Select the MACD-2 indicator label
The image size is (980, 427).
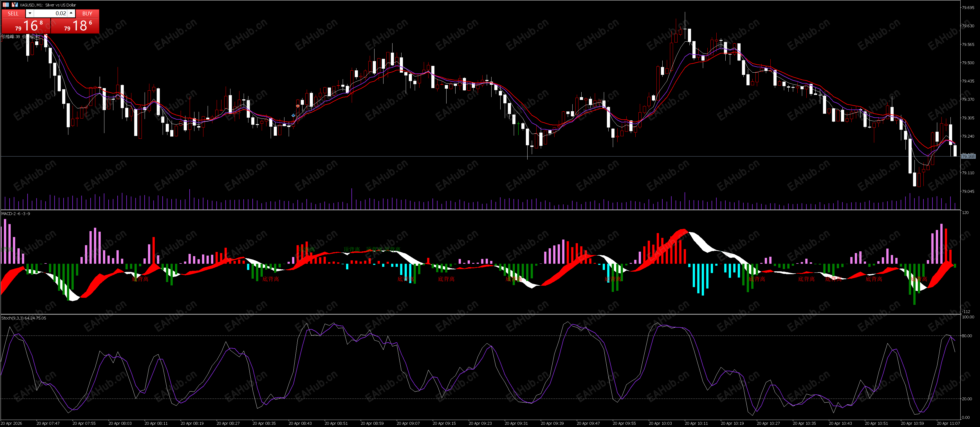[x=15, y=213]
